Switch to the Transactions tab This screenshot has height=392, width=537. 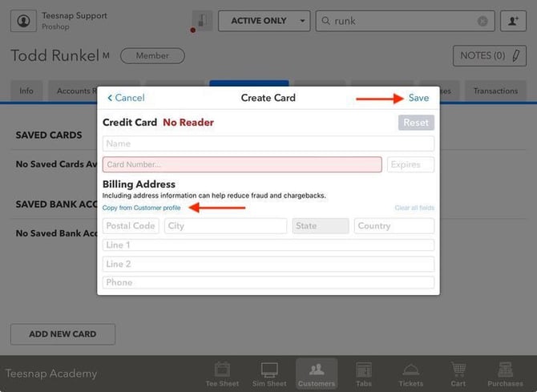point(495,91)
